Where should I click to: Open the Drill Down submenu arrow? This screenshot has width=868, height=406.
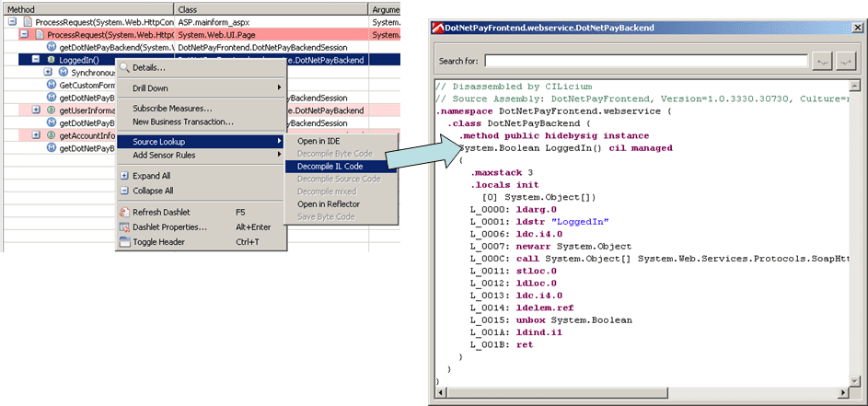[x=279, y=88]
